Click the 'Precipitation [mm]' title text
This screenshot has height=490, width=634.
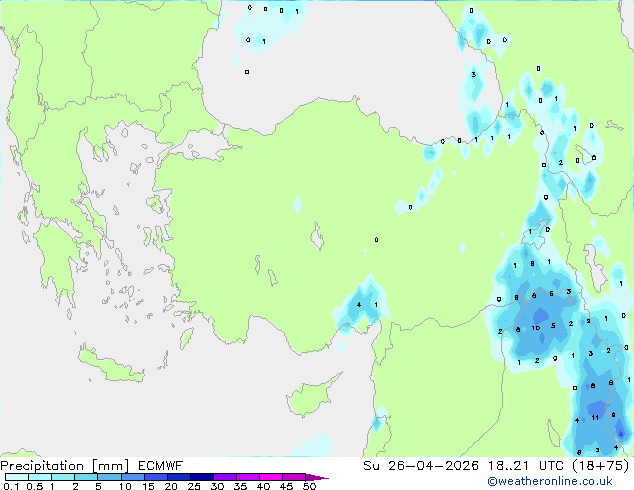[64, 466]
